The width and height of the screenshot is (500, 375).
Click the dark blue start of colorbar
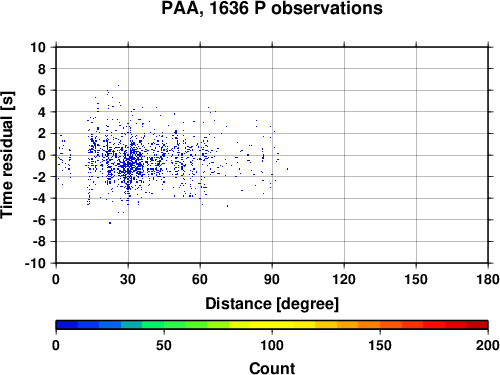(x=67, y=325)
